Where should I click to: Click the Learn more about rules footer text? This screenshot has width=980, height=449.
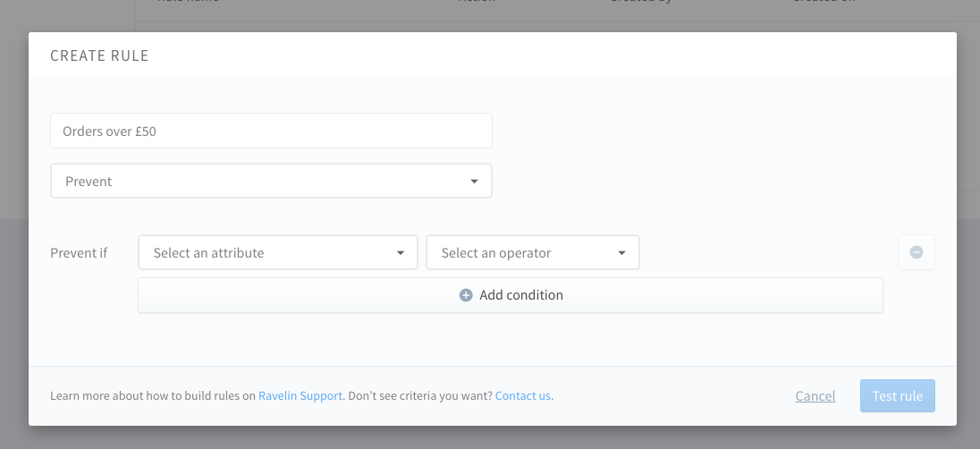152,395
